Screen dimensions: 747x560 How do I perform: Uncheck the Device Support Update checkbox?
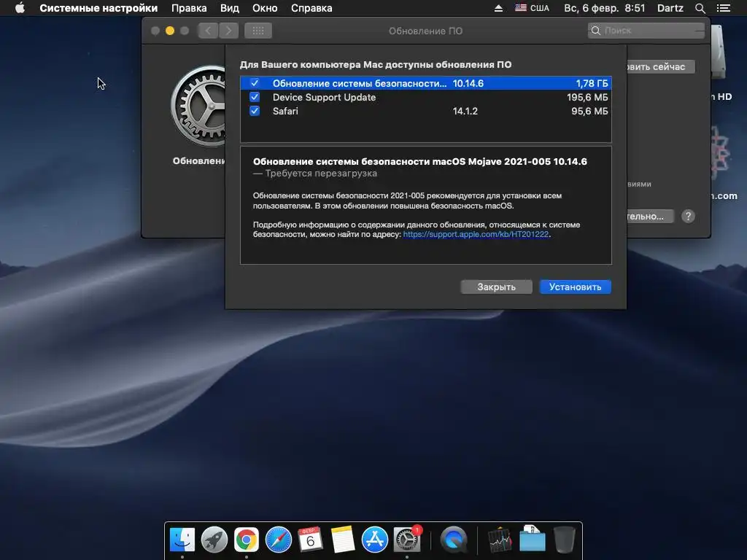(x=255, y=97)
